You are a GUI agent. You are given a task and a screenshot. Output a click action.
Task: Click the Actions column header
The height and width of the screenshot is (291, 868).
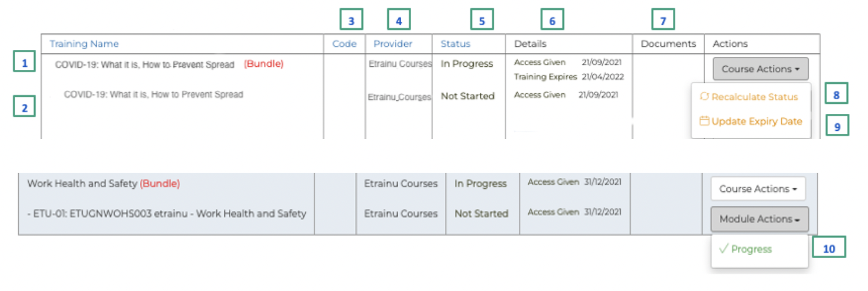click(x=730, y=44)
